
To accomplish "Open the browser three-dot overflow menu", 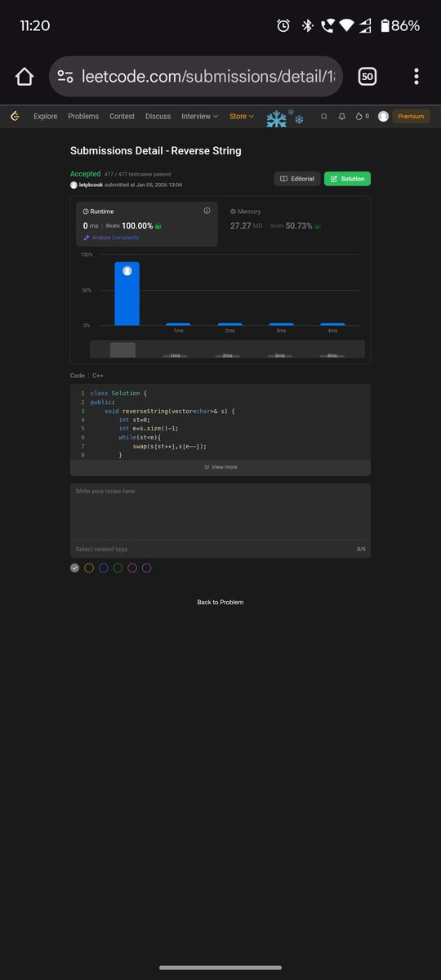I will pos(416,77).
